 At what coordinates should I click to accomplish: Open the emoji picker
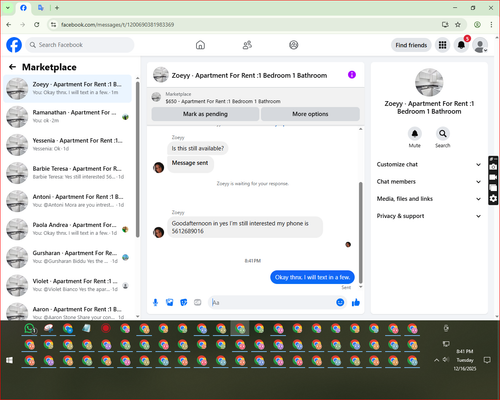(340, 302)
